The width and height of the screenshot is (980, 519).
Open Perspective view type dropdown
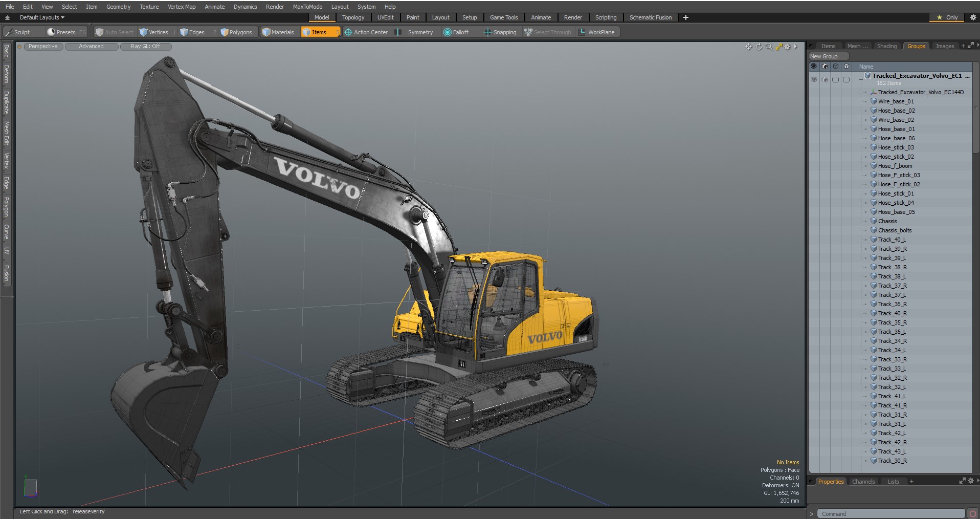43,47
